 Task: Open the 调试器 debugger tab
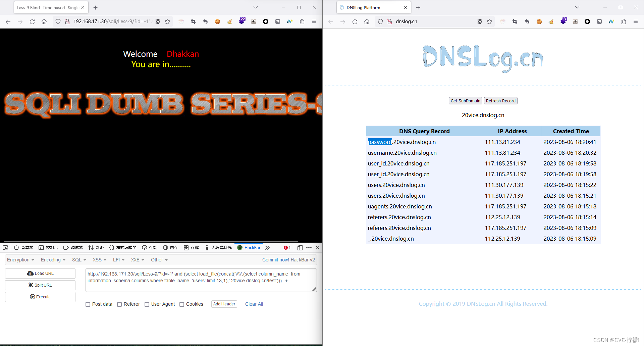[x=73, y=248]
